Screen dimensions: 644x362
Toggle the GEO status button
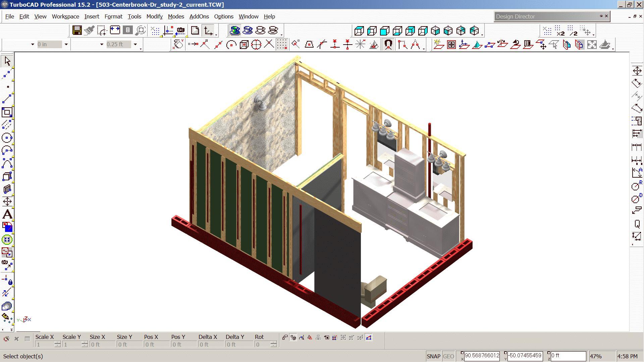coord(448,356)
